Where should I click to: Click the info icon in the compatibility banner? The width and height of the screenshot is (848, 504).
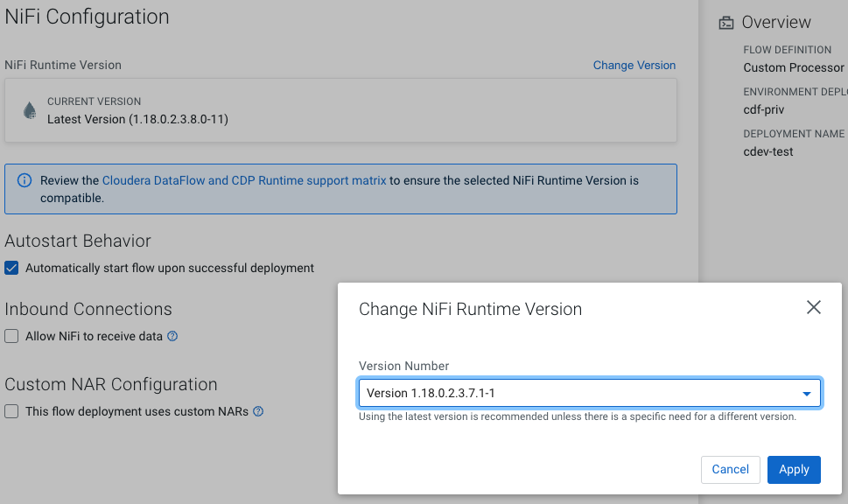pos(24,181)
